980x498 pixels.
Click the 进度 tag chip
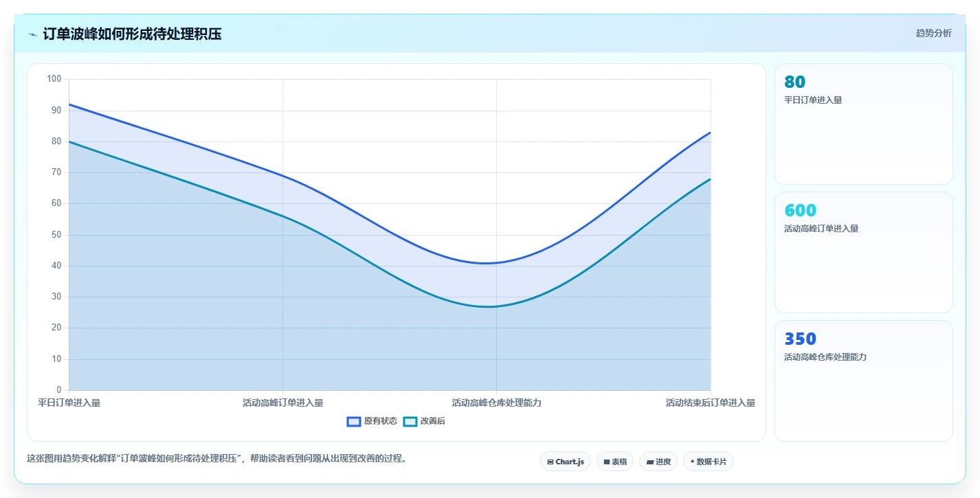pos(658,462)
